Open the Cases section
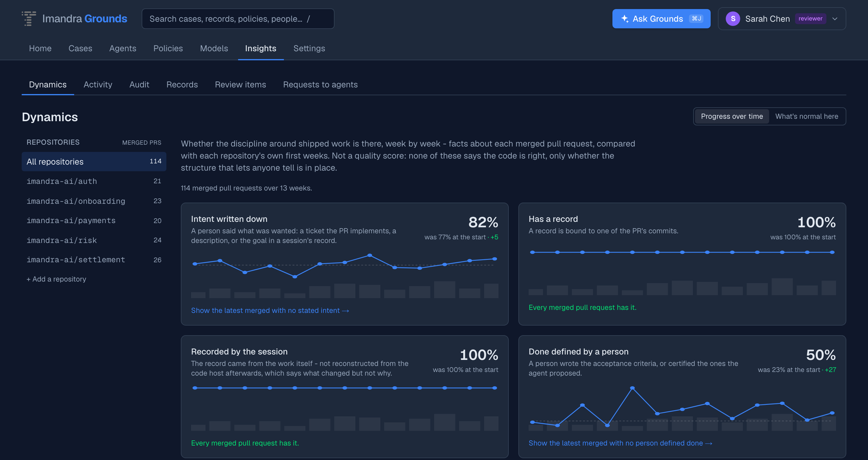 [80, 48]
